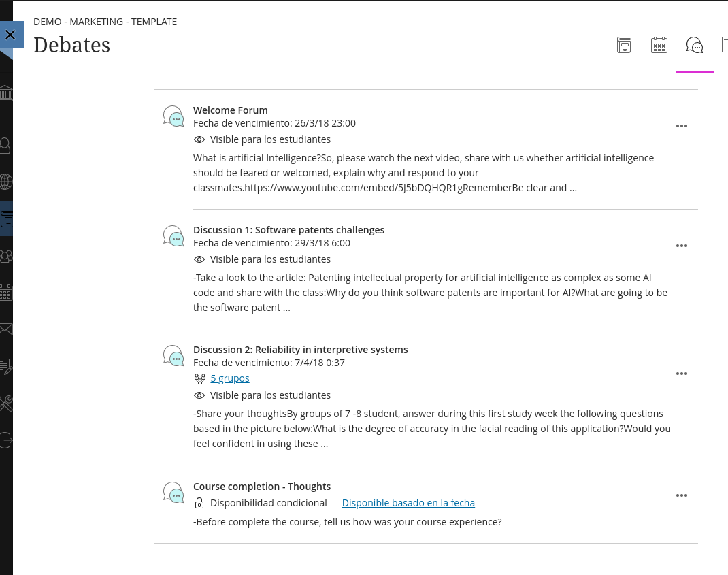Click the Discussion 1 speech bubble icon
This screenshot has height=575, width=728.
173,235
